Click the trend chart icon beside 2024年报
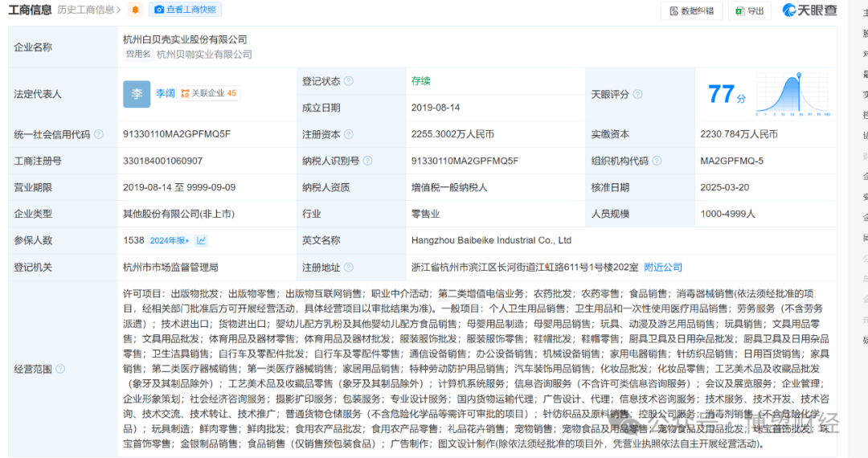The width and height of the screenshot is (868, 458). pyautogui.click(x=202, y=240)
